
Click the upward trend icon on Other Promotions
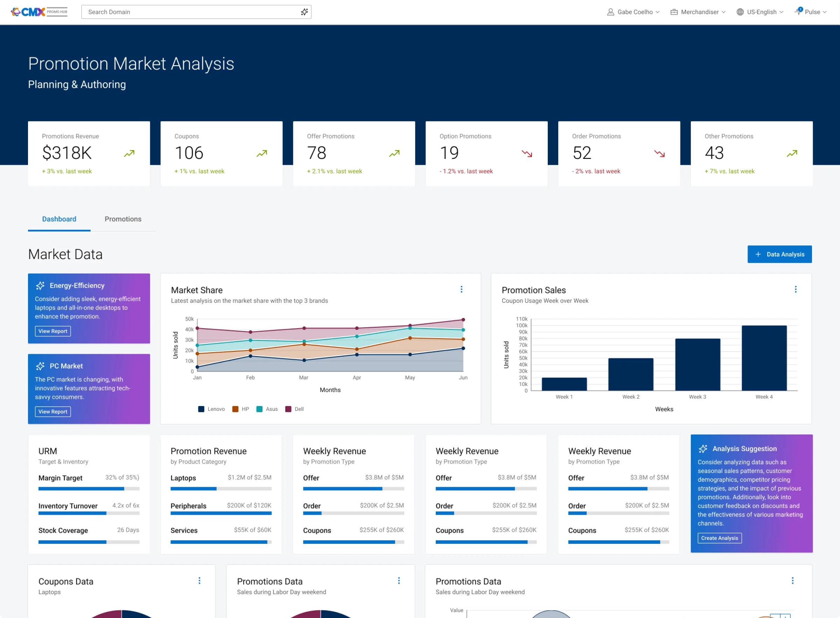click(x=792, y=153)
